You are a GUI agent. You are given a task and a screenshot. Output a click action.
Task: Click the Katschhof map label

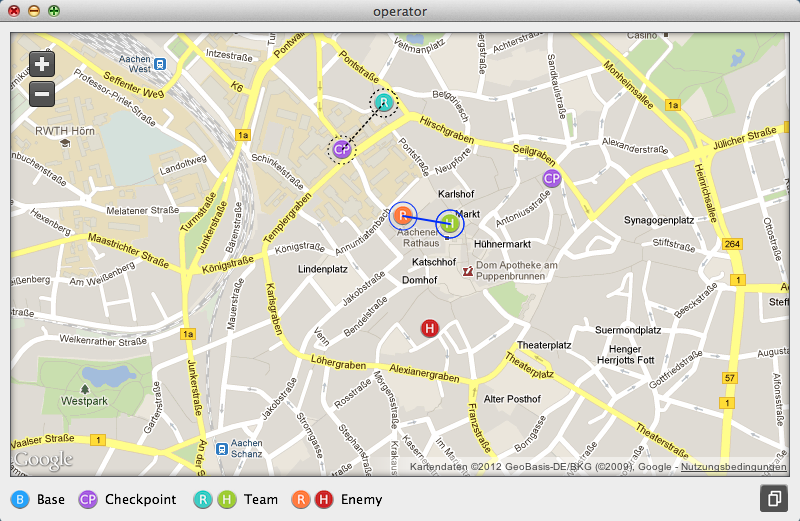[x=434, y=262]
